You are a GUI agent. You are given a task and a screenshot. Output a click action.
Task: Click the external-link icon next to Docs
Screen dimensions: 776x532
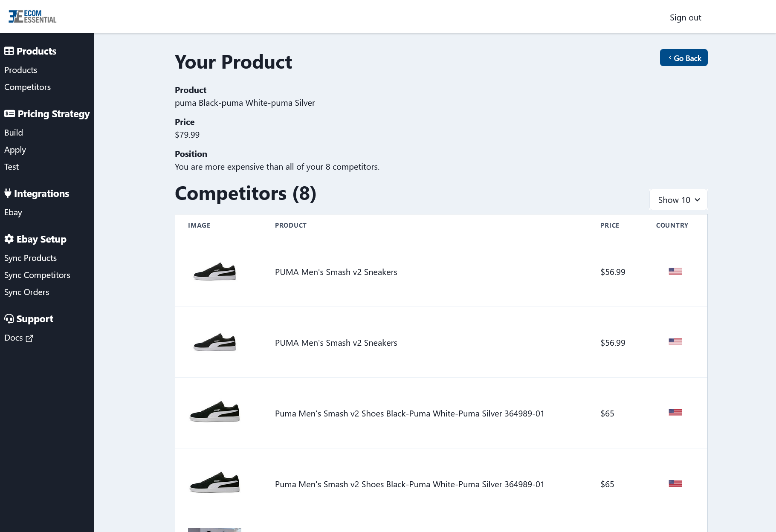point(29,338)
